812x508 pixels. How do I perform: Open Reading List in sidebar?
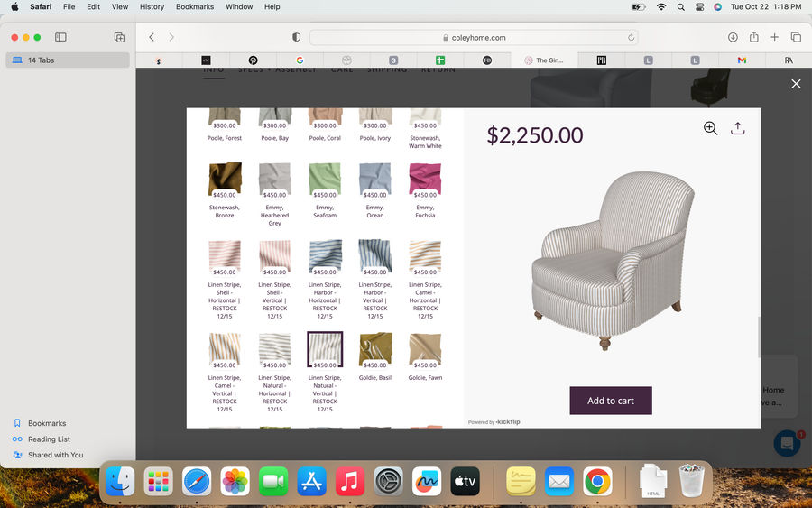(49, 439)
